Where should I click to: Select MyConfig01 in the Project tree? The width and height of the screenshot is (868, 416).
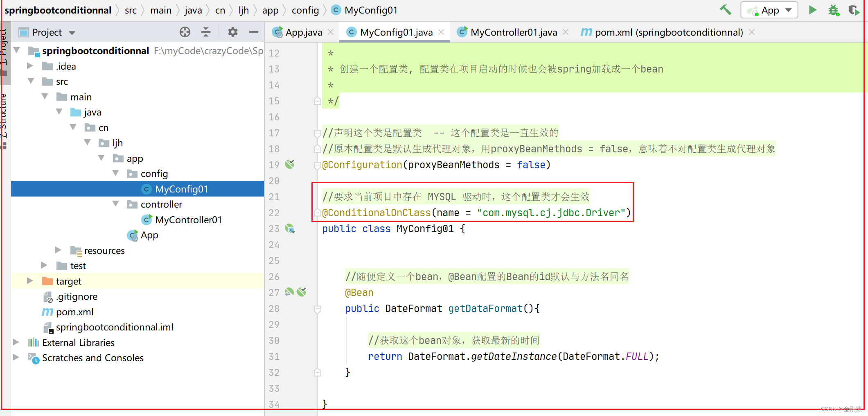(181, 189)
